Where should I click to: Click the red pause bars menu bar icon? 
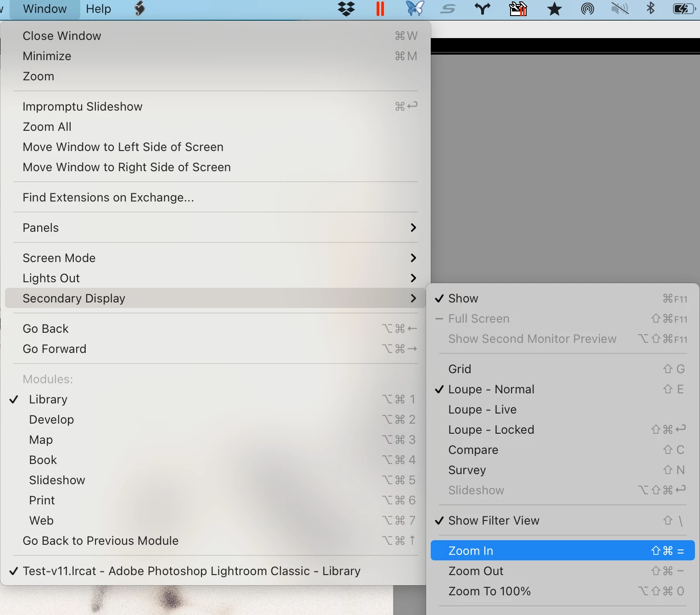(380, 9)
